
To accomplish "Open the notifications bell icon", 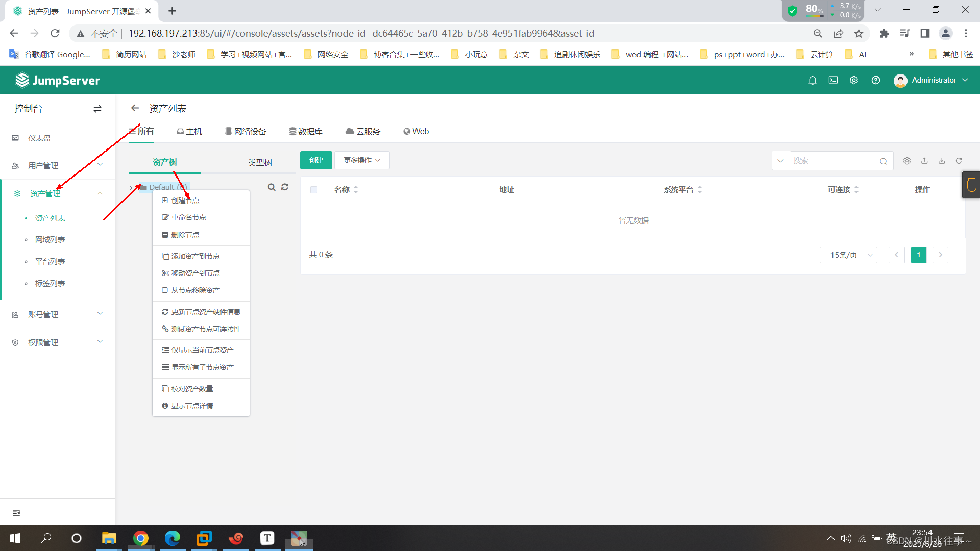I will (x=812, y=80).
